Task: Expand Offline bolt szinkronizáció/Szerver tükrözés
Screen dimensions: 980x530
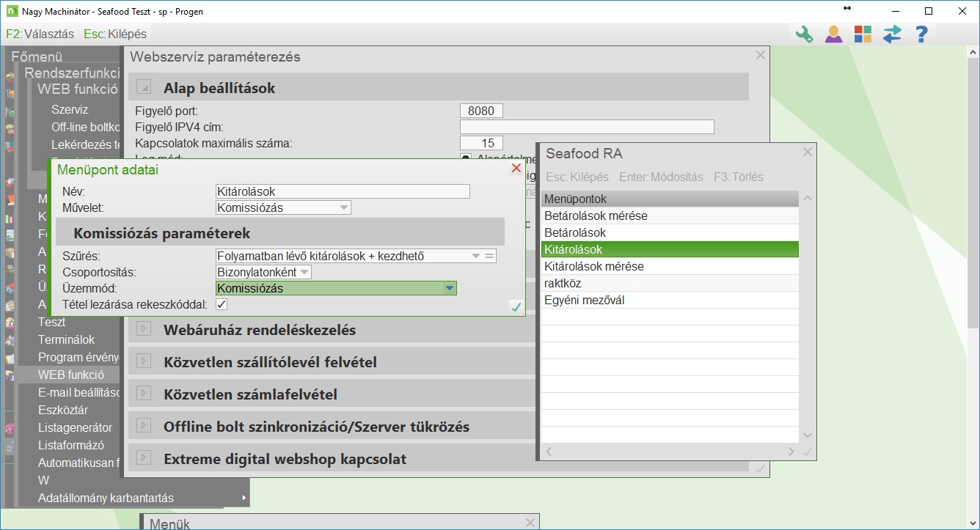Action: click(144, 427)
